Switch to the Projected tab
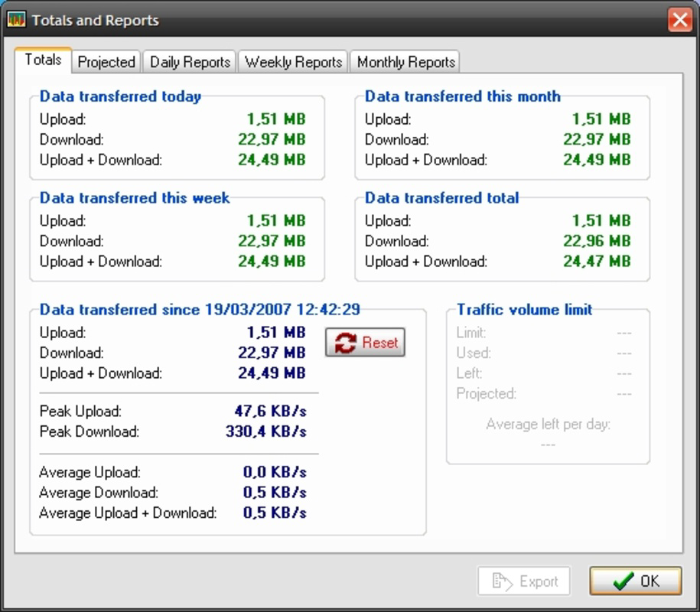 click(106, 62)
